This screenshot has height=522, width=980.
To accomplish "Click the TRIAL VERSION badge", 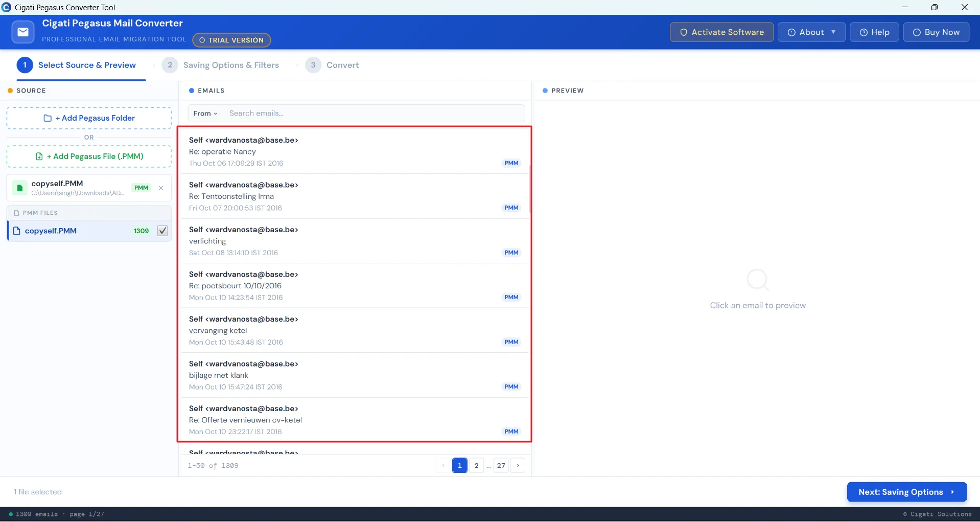I will 231,40.
